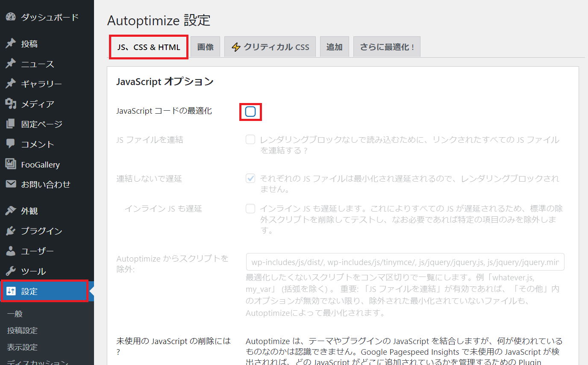Switch to the 画像 tab

click(x=205, y=47)
